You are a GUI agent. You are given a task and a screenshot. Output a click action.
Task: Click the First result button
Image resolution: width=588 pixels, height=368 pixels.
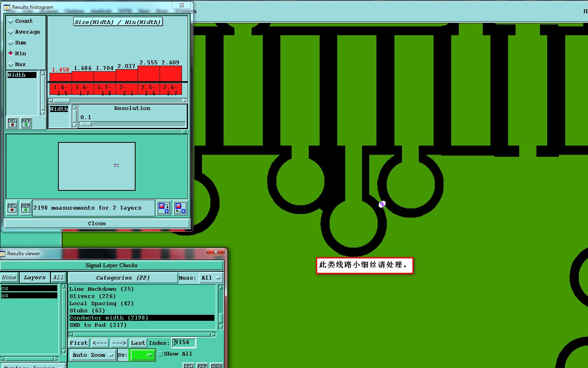(x=78, y=343)
